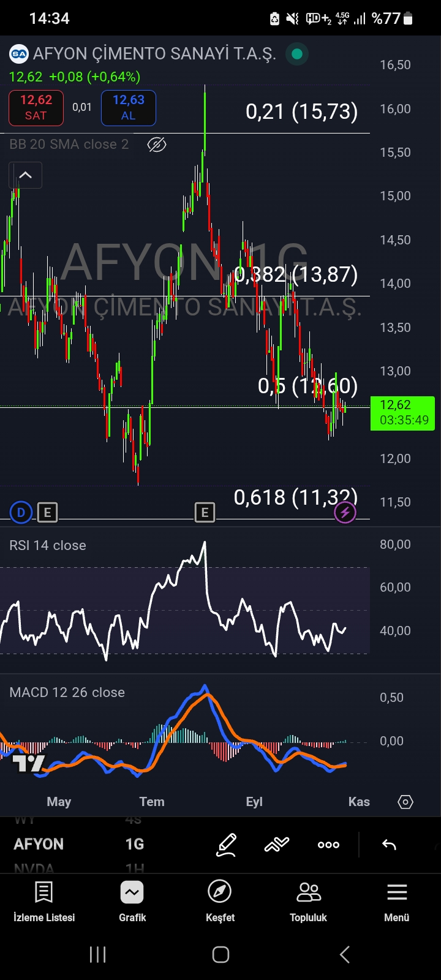Open the indicators icon in the toolbar
Screen dimensions: 441x980
pos(277,845)
